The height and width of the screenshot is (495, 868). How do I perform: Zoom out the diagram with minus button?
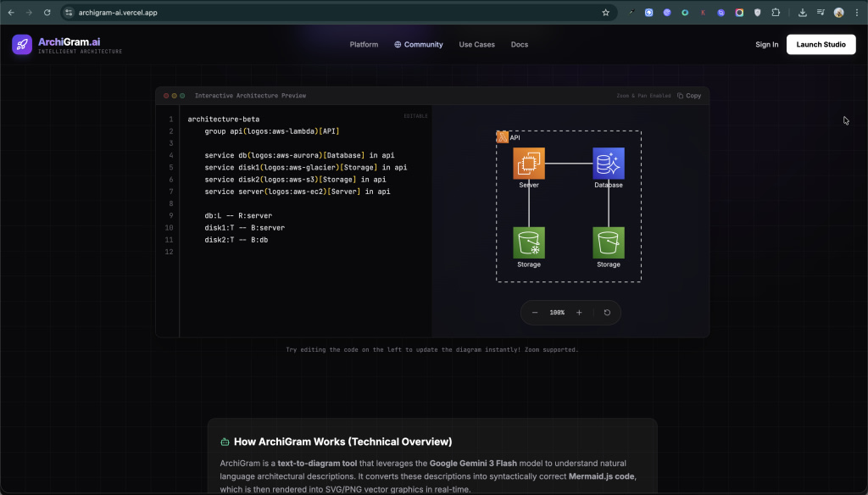535,313
